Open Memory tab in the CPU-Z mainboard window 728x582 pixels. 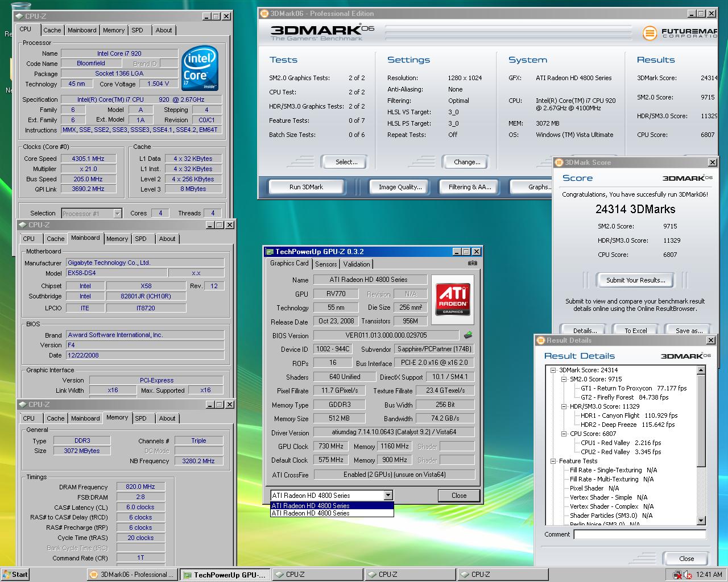coord(117,239)
